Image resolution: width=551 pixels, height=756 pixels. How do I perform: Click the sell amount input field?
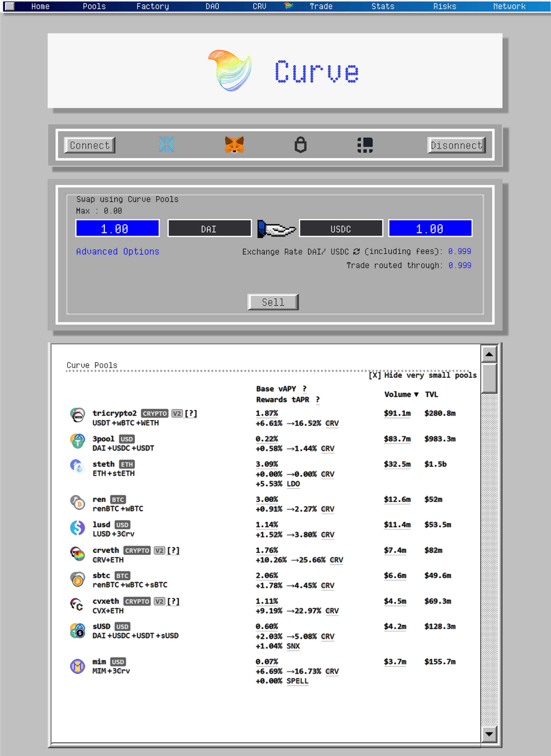117,229
